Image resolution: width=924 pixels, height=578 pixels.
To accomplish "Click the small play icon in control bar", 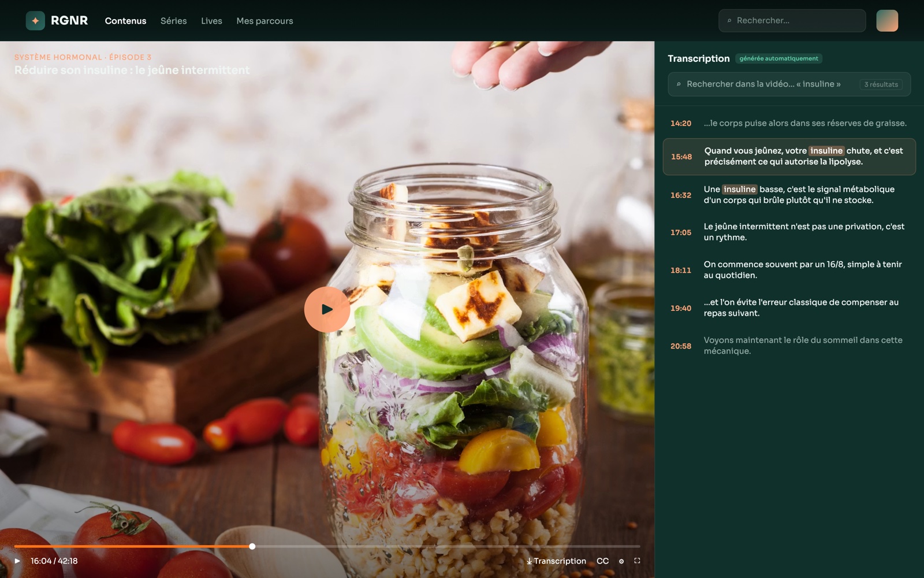I will [x=17, y=561].
